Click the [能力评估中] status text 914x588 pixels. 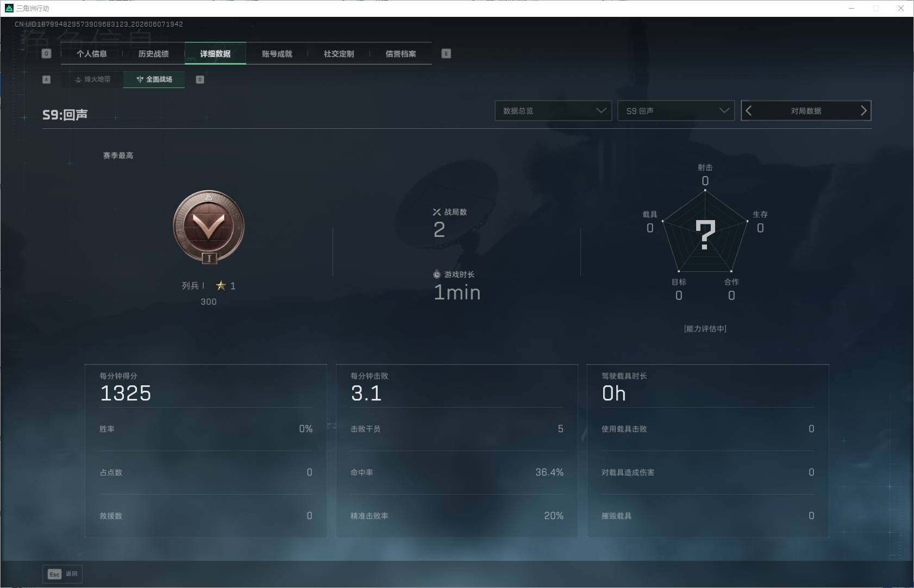[x=705, y=329]
